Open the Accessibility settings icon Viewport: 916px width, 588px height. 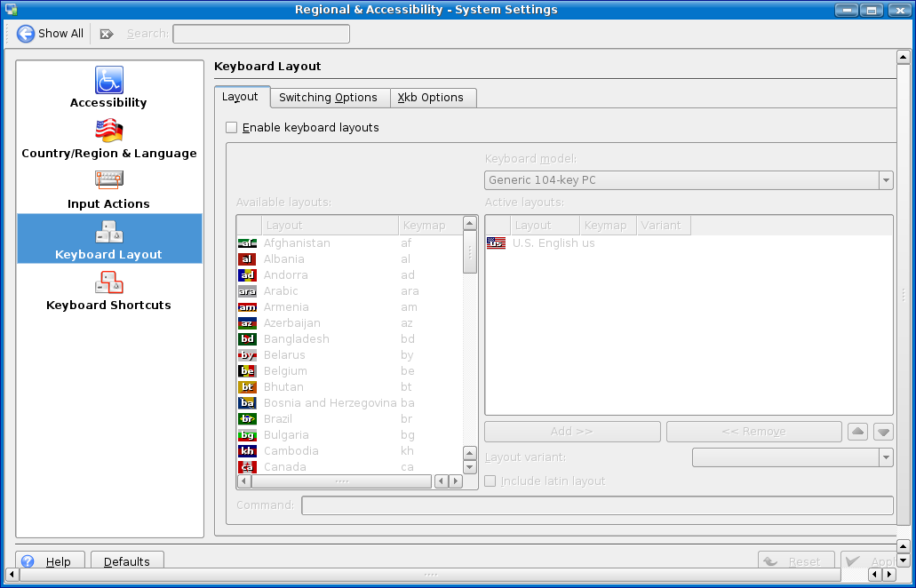(109, 80)
